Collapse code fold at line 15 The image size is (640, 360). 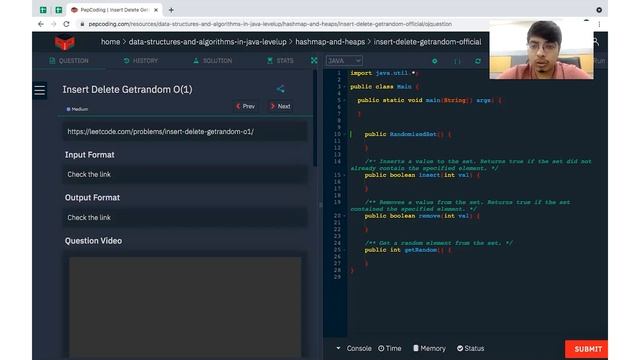(344, 175)
